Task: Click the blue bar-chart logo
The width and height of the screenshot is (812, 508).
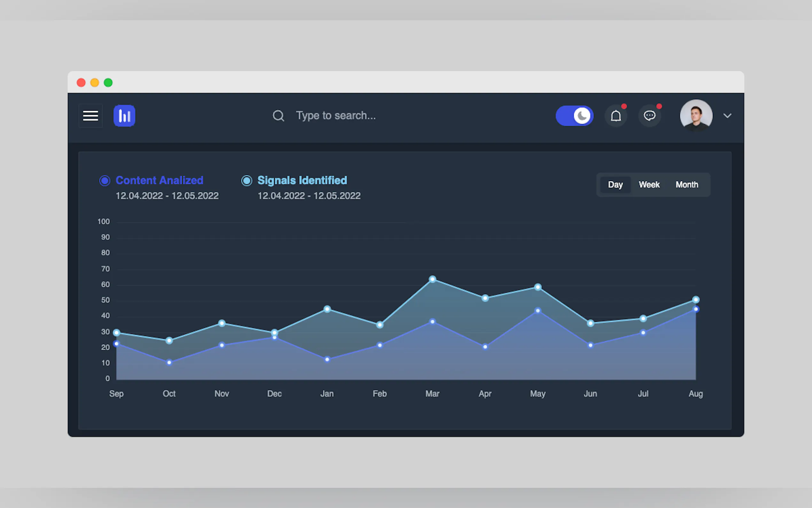Action: (124, 115)
